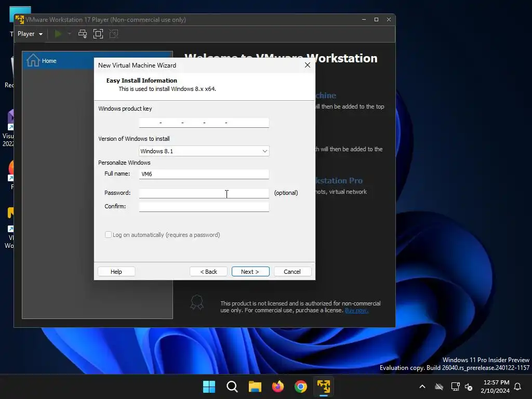Select the Home item in library

tap(97, 61)
